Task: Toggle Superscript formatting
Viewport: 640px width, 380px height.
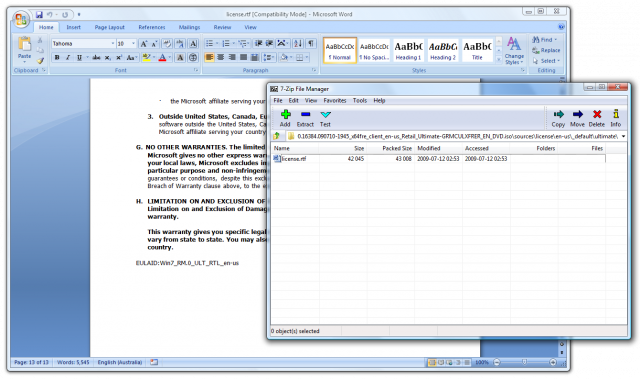Action: click(119, 58)
